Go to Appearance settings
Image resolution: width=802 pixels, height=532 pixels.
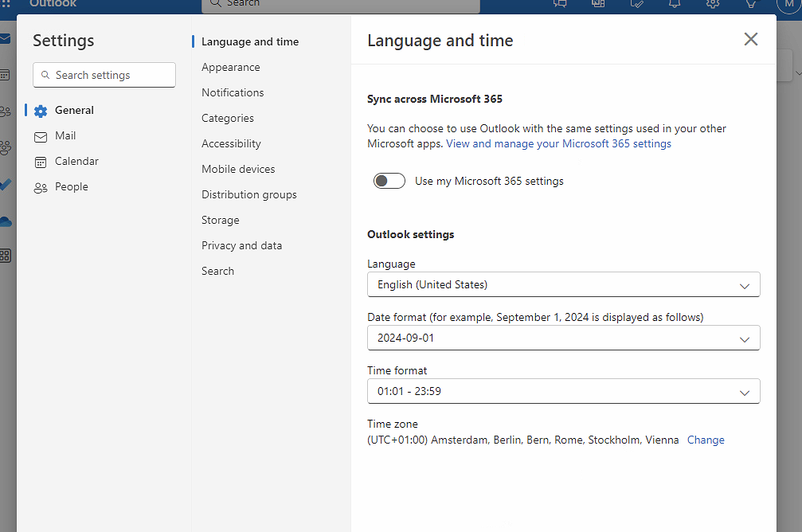231,68
